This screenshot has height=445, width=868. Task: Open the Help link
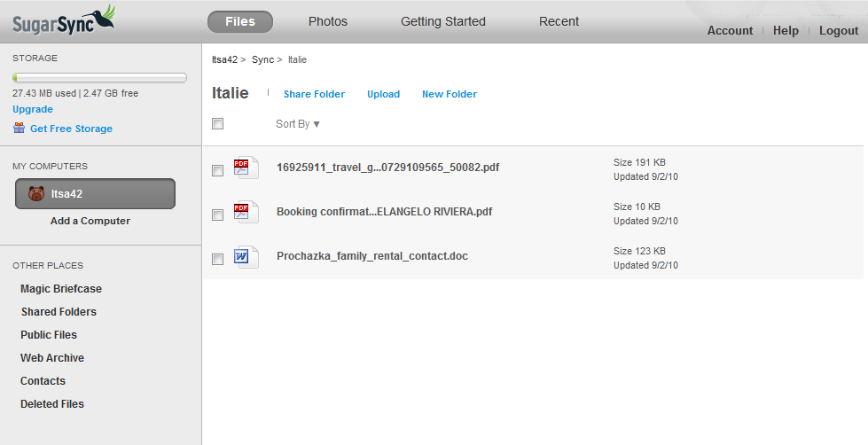coord(786,30)
